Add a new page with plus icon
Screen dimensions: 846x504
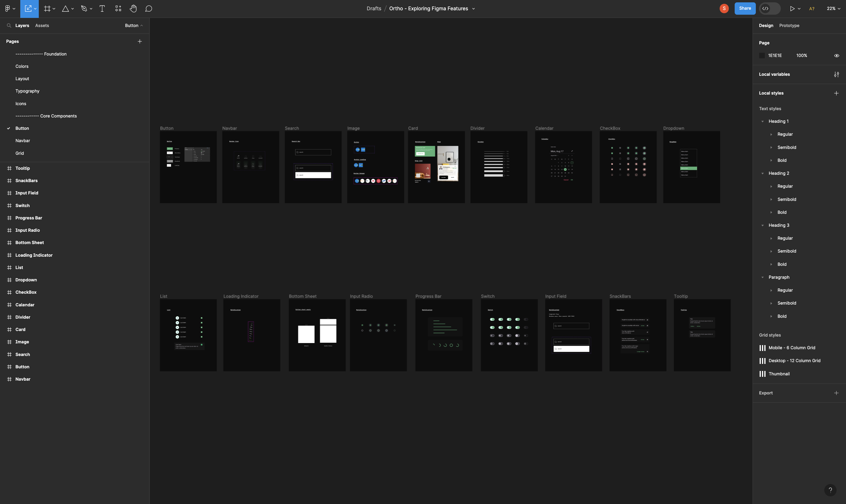[x=140, y=41]
